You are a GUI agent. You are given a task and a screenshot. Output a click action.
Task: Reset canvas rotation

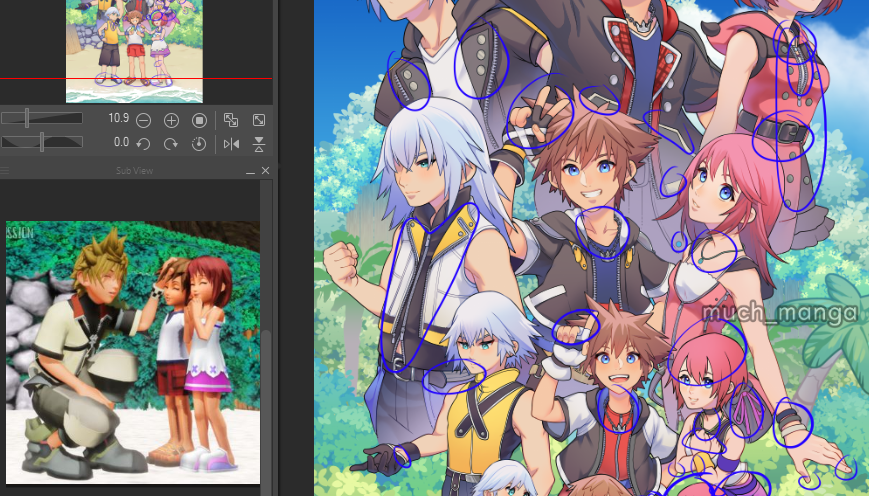pos(199,144)
